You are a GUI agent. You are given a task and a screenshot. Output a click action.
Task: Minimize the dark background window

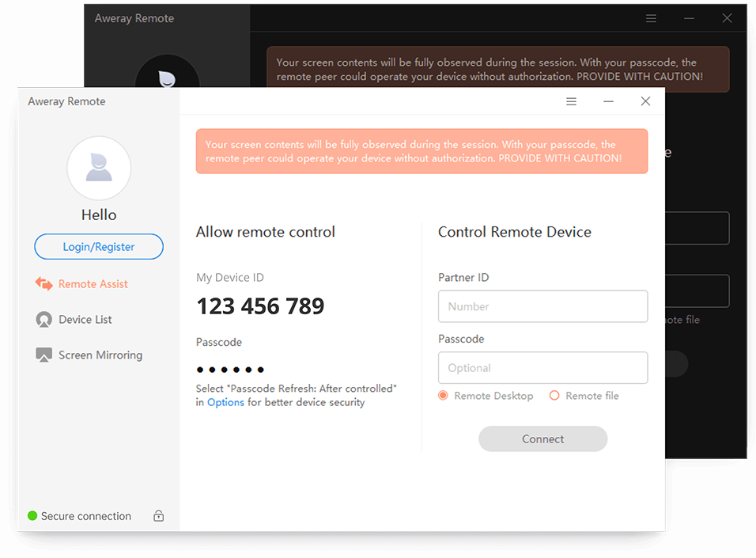[x=689, y=18]
